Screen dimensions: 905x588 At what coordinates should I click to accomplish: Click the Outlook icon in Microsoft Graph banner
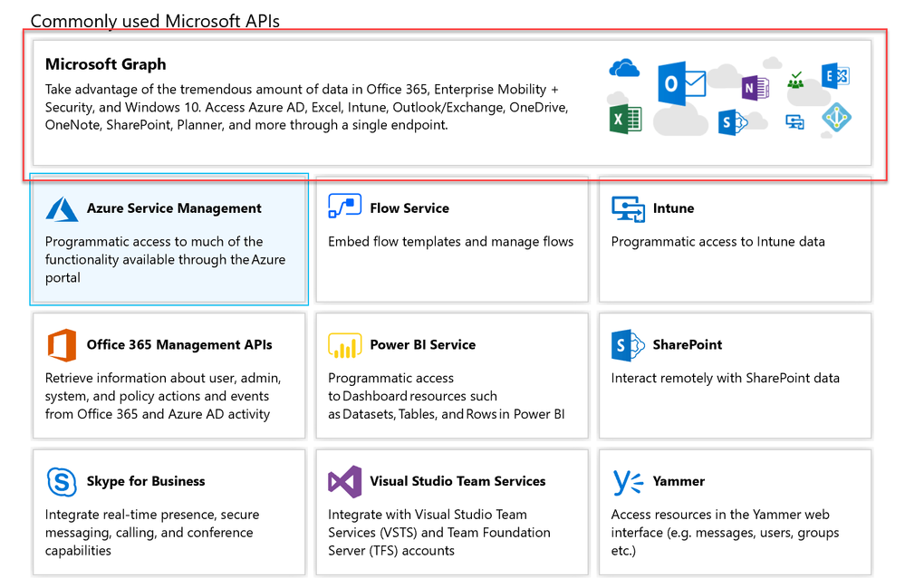point(681,83)
